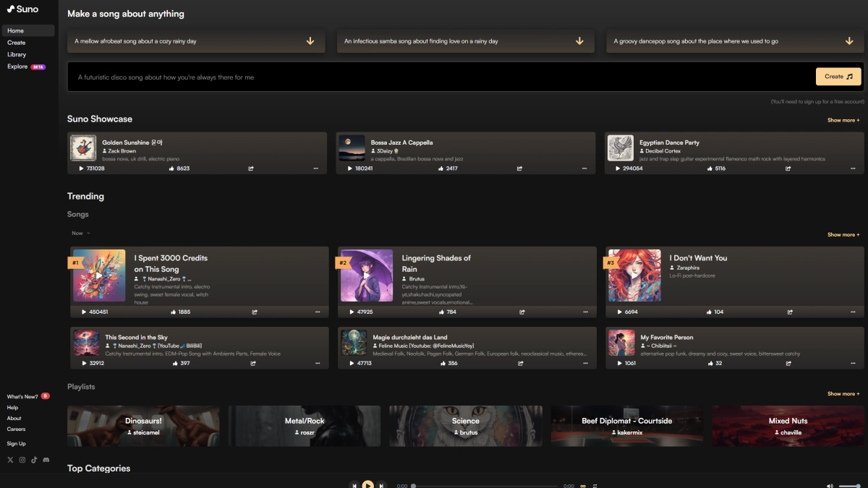Toggle infinite loop playback in player bar
Image resolution: width=868 pixels, height=488 pixels.
point(582,486)
